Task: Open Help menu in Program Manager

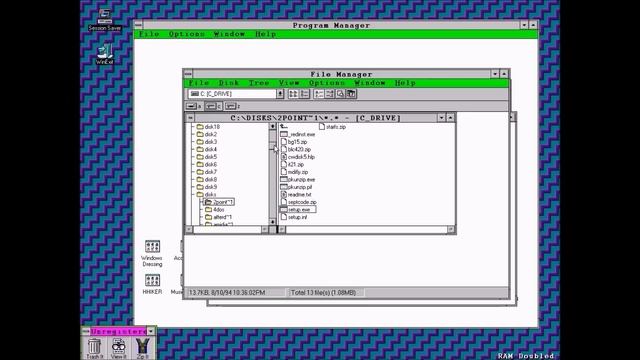Action: click(265, 34)
